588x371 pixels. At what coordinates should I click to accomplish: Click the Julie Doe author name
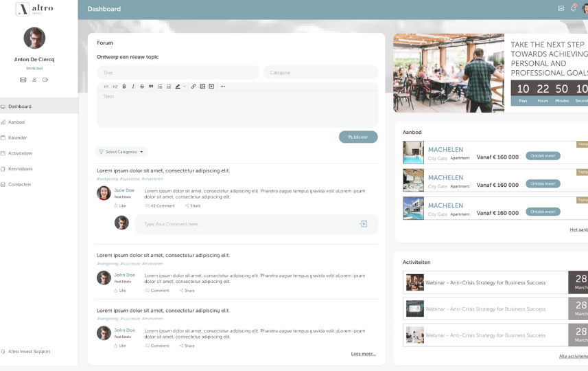[124, 190]
